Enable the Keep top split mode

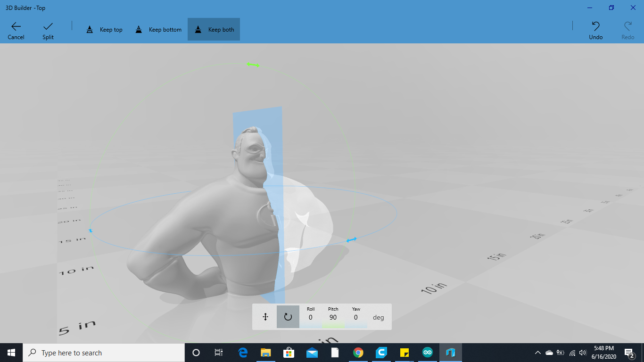point(104,29)
